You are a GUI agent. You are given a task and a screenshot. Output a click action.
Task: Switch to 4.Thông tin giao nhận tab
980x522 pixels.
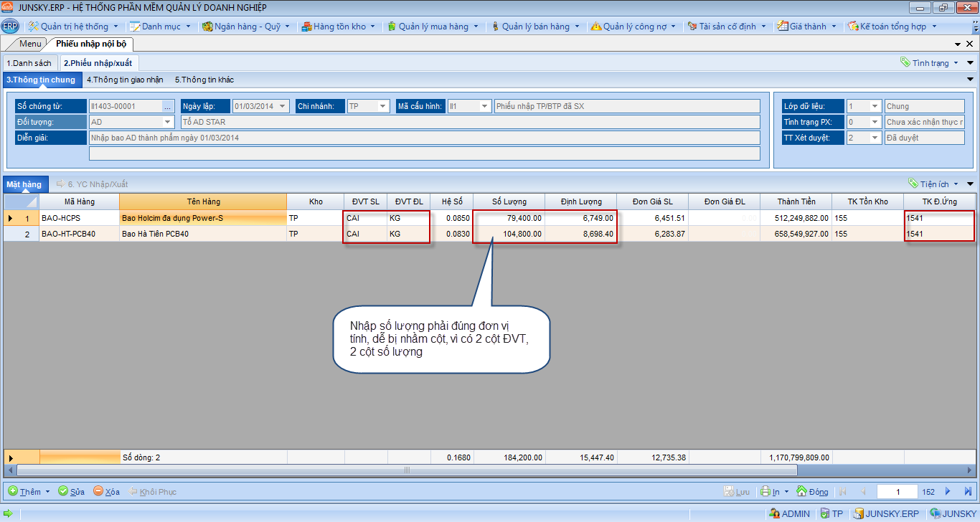click(125, 80)
